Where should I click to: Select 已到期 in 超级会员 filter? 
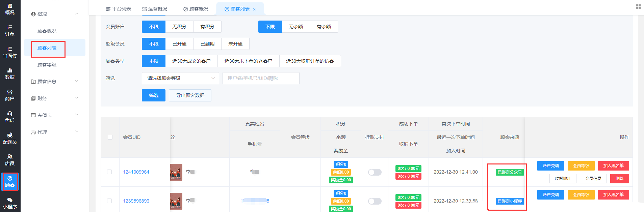(207, 44)
